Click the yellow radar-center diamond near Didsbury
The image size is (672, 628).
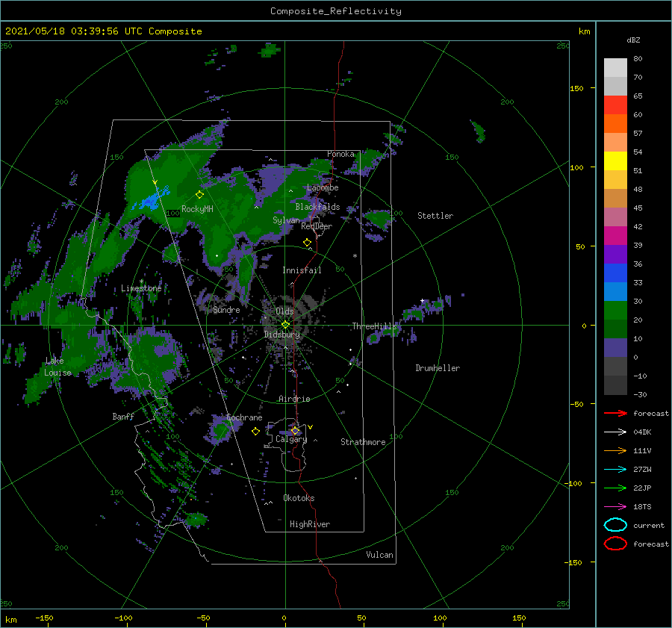[285, 325]
